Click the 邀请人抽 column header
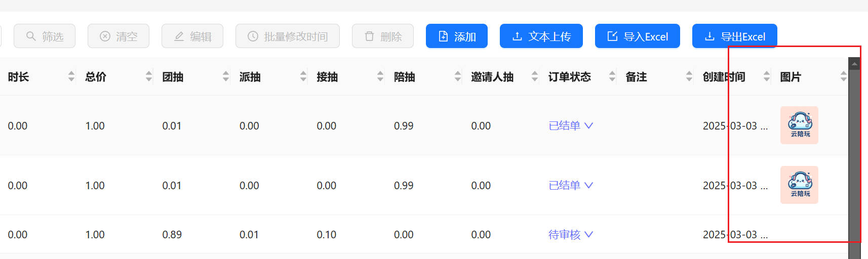Screen dimensions: 868x259 point(492,77)
